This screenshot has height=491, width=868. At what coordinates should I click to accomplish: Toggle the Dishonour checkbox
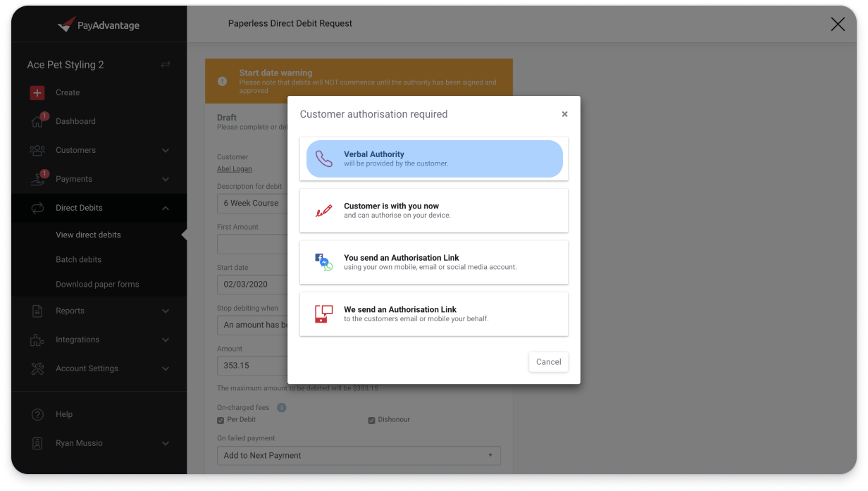(371, 421)
